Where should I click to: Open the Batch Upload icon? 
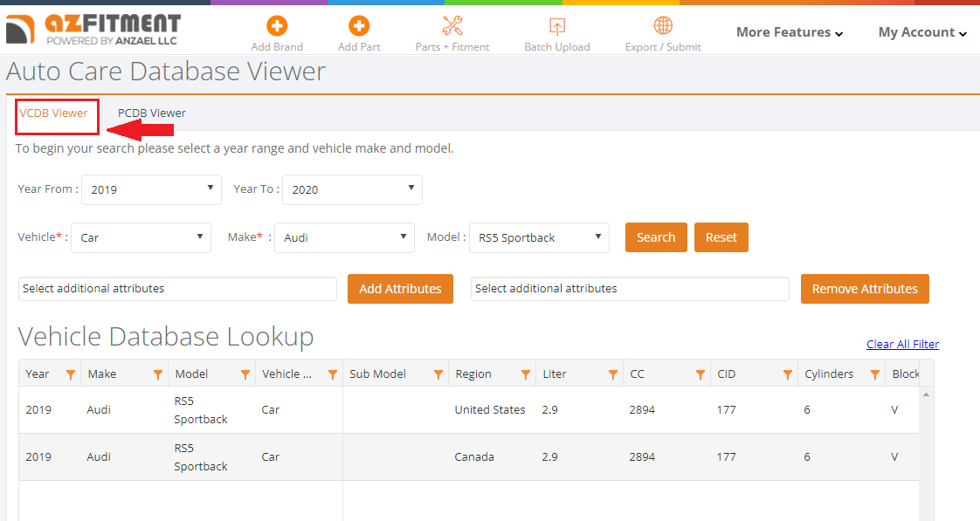click(x=557, y=26)
